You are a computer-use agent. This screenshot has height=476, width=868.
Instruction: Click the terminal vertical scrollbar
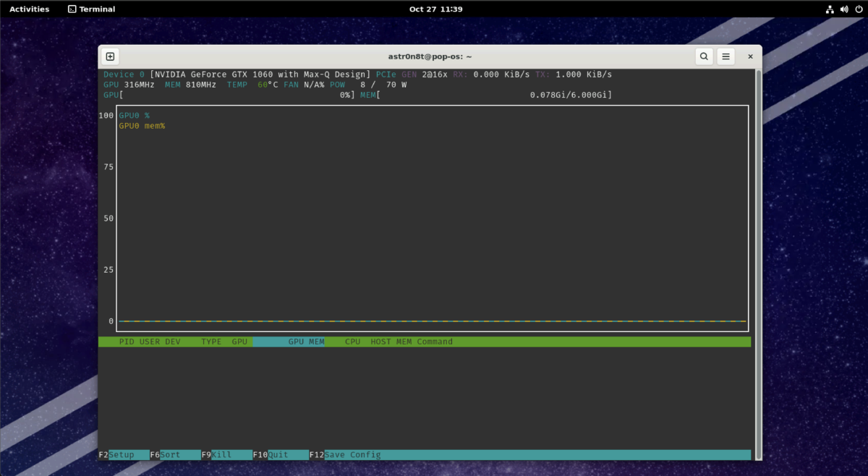[x=757, y=260]
